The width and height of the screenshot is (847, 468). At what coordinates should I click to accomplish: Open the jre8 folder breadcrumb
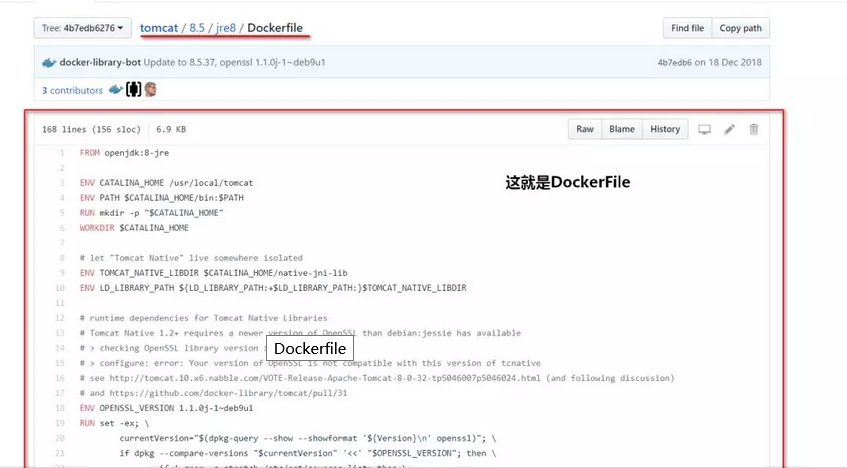(226, 28)
